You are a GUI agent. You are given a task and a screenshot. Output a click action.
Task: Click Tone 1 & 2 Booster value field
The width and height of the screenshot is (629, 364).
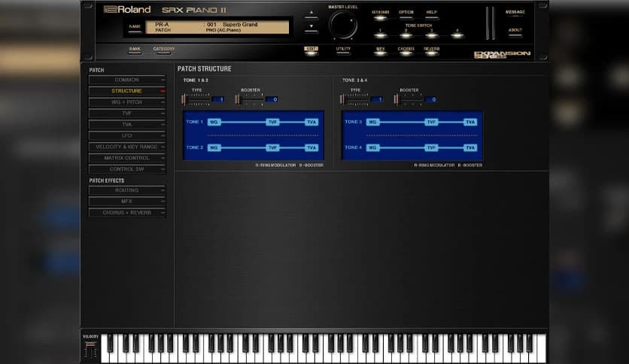272,99
